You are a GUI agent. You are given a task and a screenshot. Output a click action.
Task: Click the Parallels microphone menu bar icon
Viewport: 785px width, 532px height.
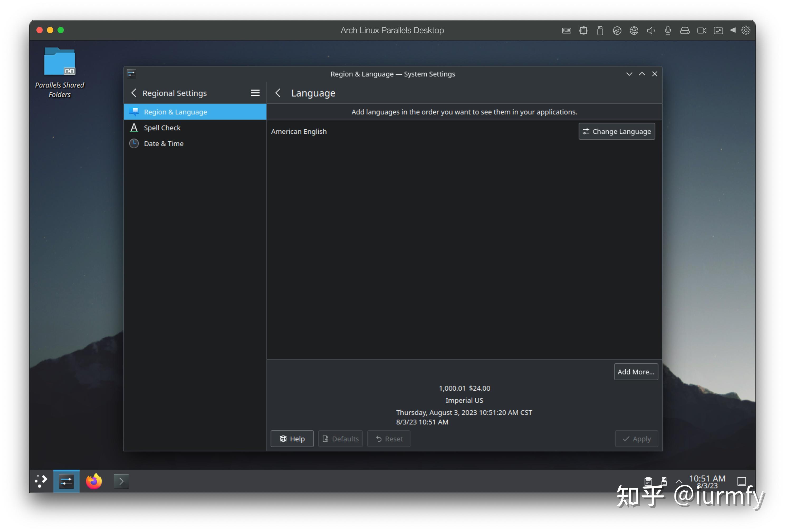(x=667, y=30)
